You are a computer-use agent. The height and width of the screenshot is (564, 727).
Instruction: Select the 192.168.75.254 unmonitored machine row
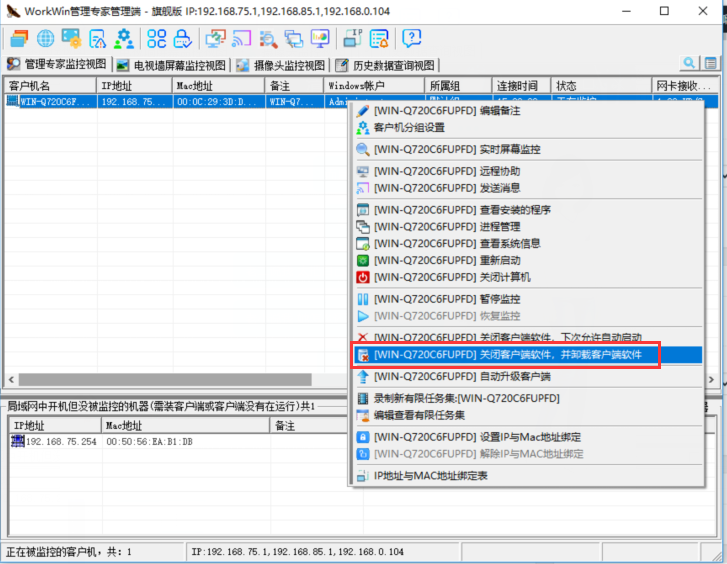click(x=179, y=442)
